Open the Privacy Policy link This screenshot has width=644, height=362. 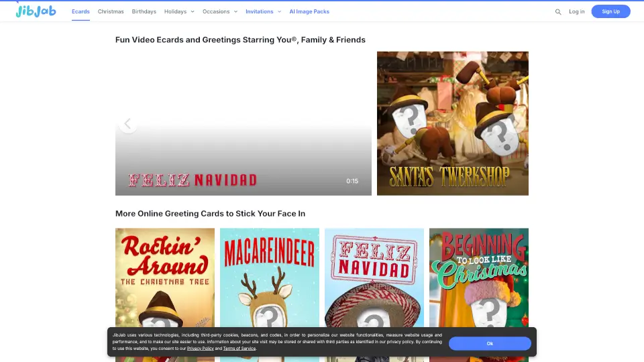pos(201,349)
